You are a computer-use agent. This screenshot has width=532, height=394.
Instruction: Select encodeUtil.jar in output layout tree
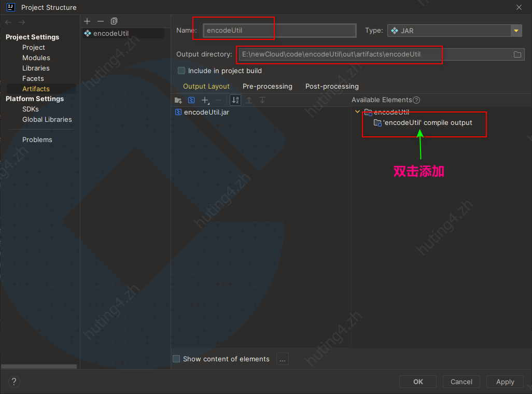tap(206, 112)
